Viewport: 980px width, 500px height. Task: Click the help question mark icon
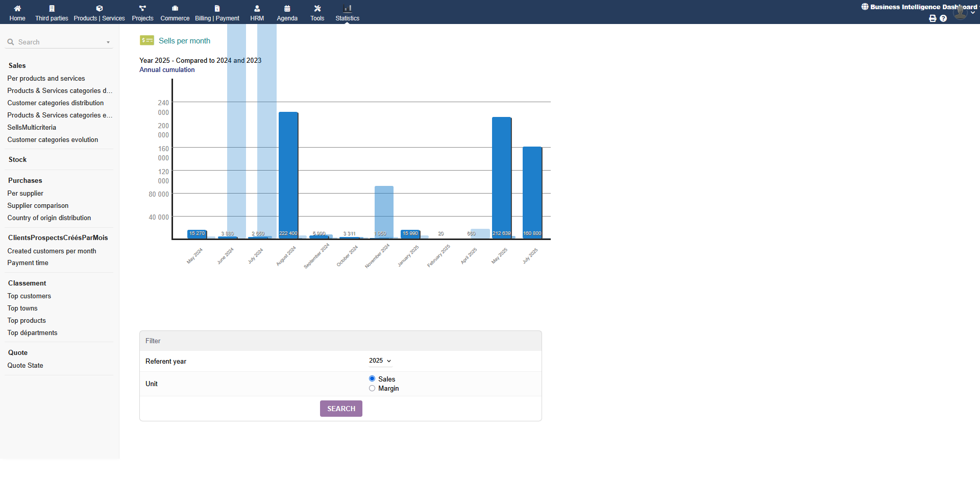tap(943, 18)
